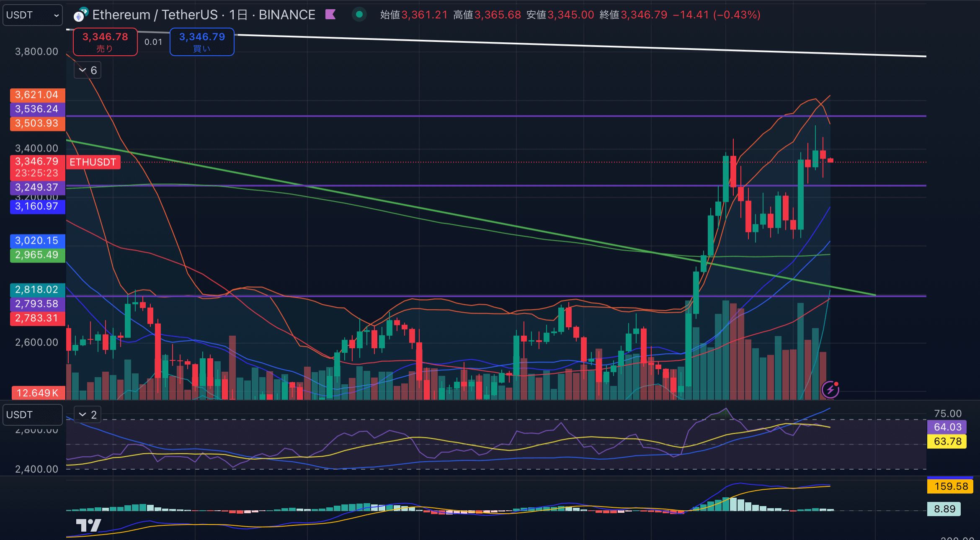Click the 159.58 MACD value label

pos(951,486)
